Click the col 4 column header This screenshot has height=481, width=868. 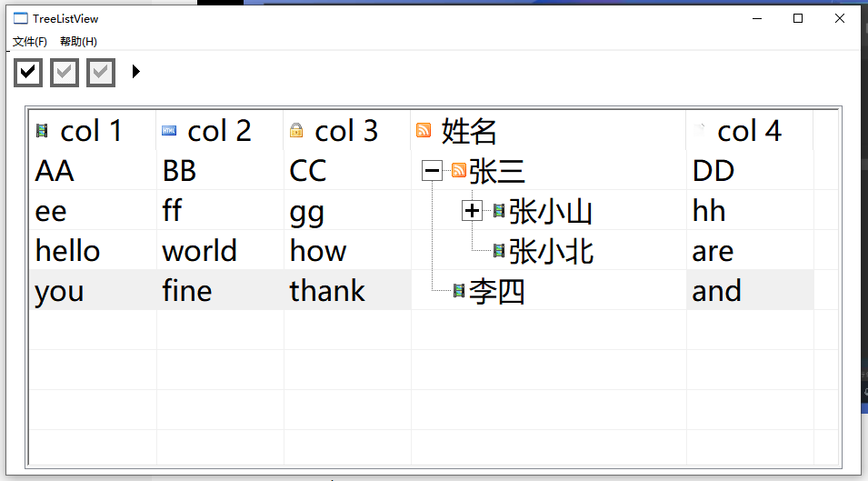click(750, 131)
